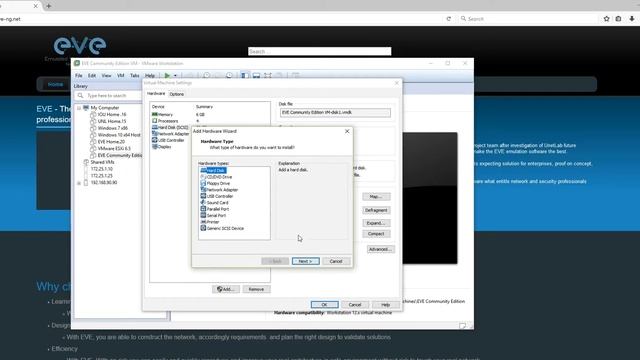The image size is (640, 360).
Task: Open browser downloads arrow icon
Action: point(631,19)
